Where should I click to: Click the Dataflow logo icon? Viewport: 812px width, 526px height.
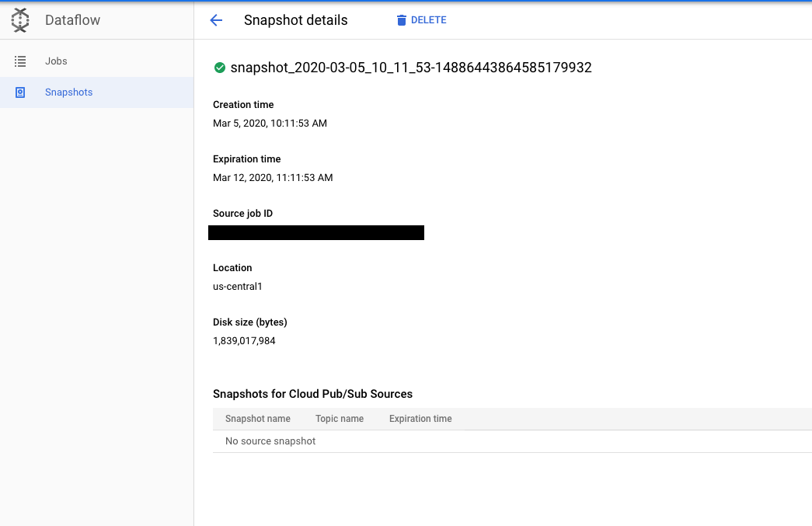coord(19,20)
